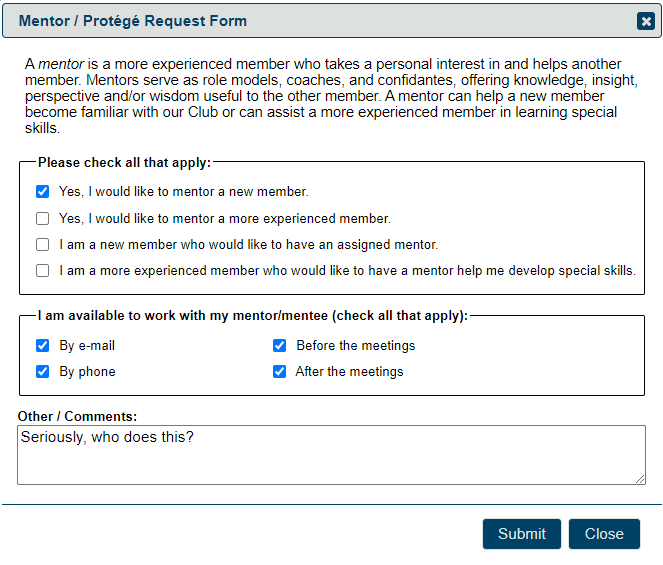Tick the 'develop special skills' checkbox
The height and width of the screenshot is (565, 663).
(42, 271)
